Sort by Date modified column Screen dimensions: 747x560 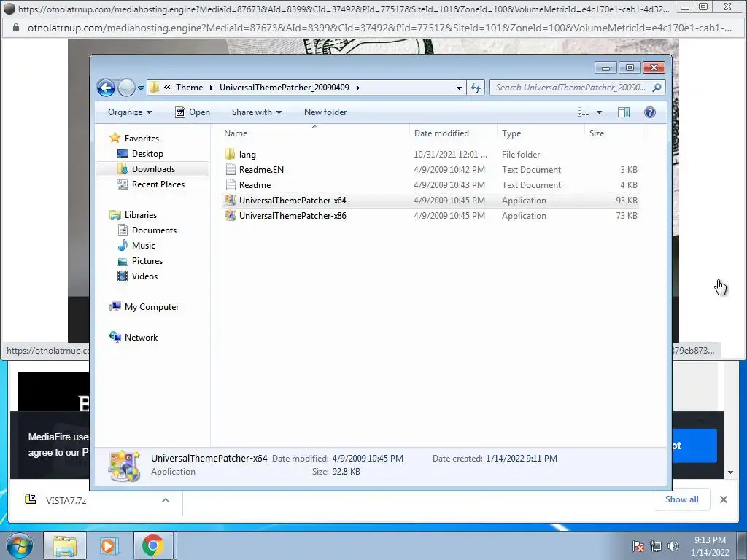(x=441, y=133)
